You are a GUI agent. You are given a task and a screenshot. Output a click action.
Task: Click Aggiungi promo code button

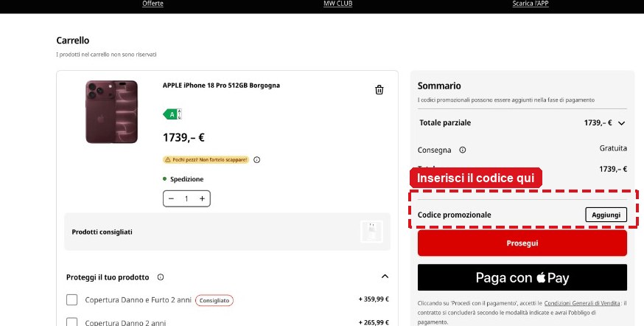tap(606, 215)
